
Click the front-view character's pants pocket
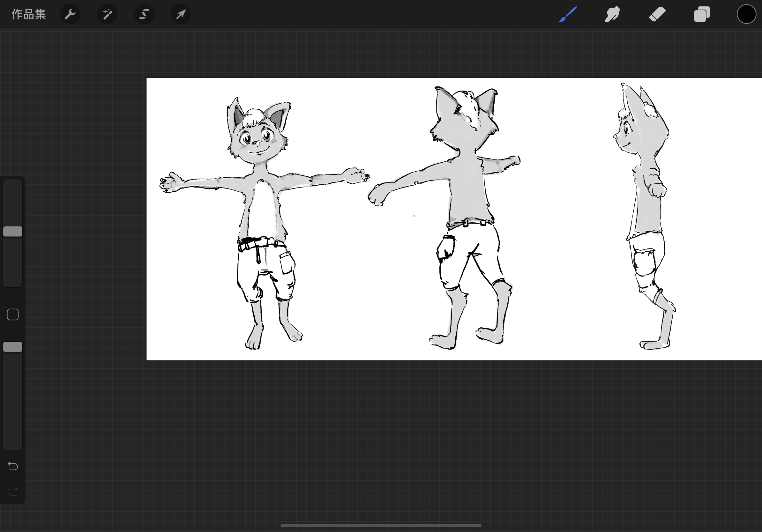pos(287,263)
